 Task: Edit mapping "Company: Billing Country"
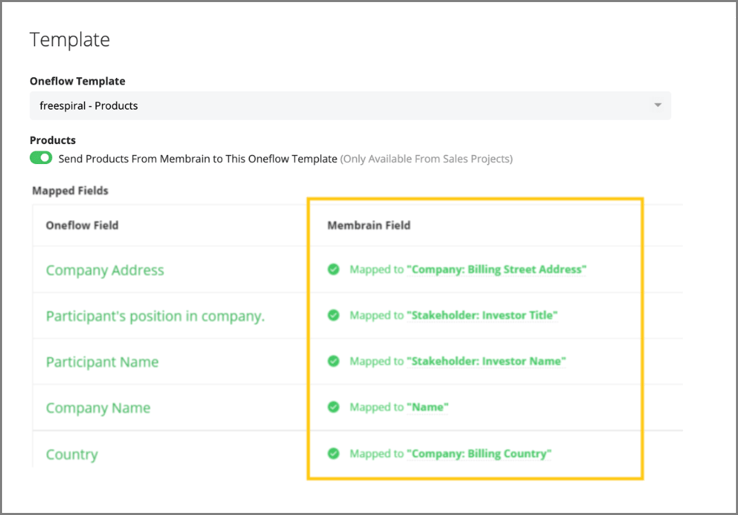point(479,453)
